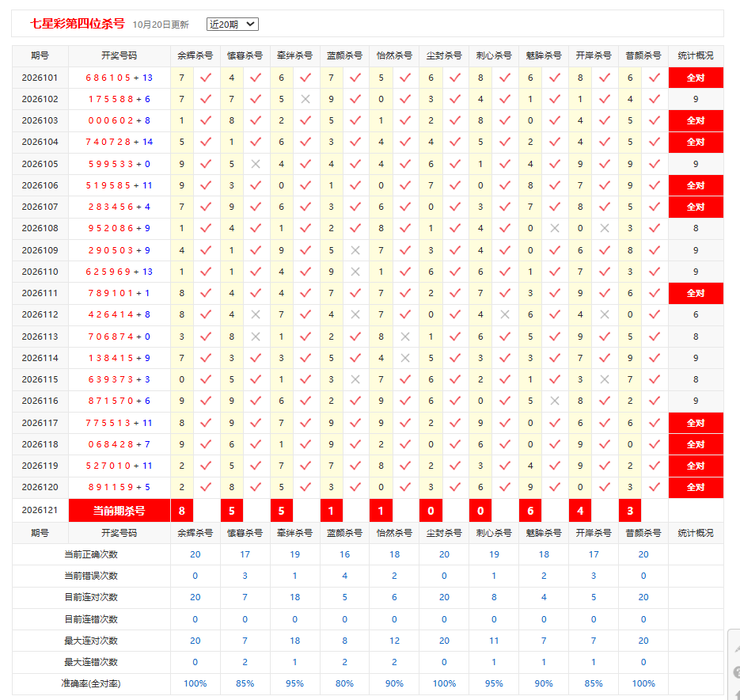Click the X mark for 魅眸杀号 in row 2026116
Screen dimensions: 740x700
[x=555, y=401]
